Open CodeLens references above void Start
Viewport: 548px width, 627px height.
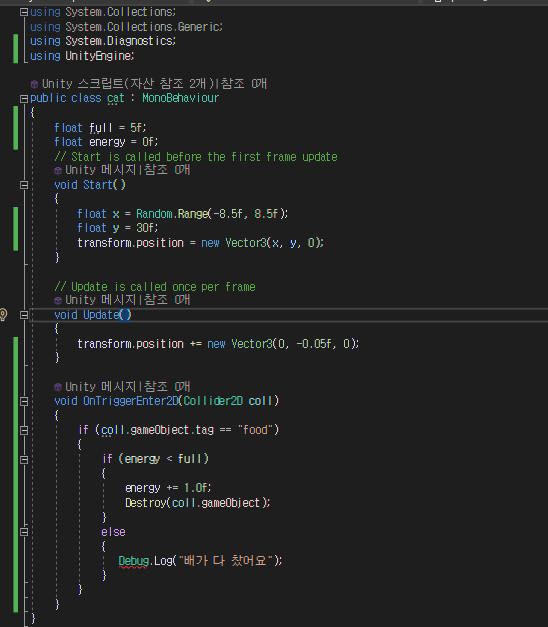tap(128, 170)
